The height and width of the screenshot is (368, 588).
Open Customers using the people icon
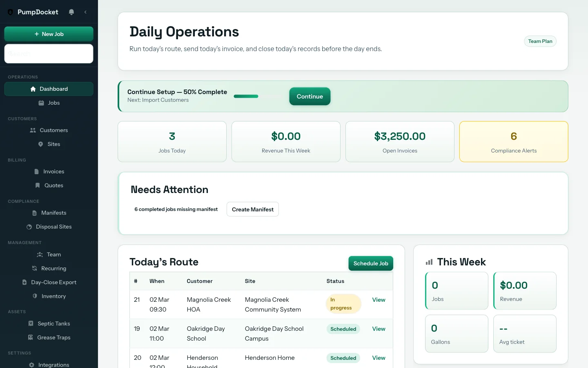point(32,130)
